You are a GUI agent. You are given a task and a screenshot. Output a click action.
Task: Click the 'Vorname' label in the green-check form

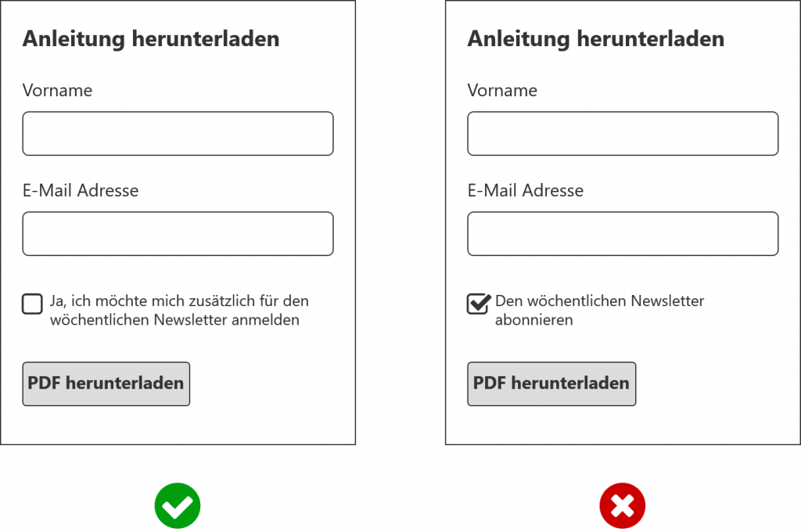(x=57, y=91)
